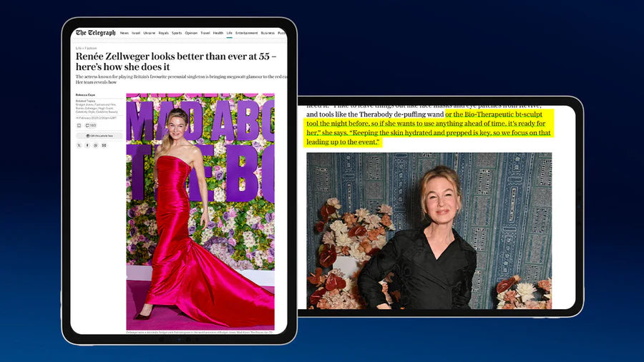Viewport: 644px width, 362px height.
Task: Select the Life section tab
Action: tap(229, 33)
